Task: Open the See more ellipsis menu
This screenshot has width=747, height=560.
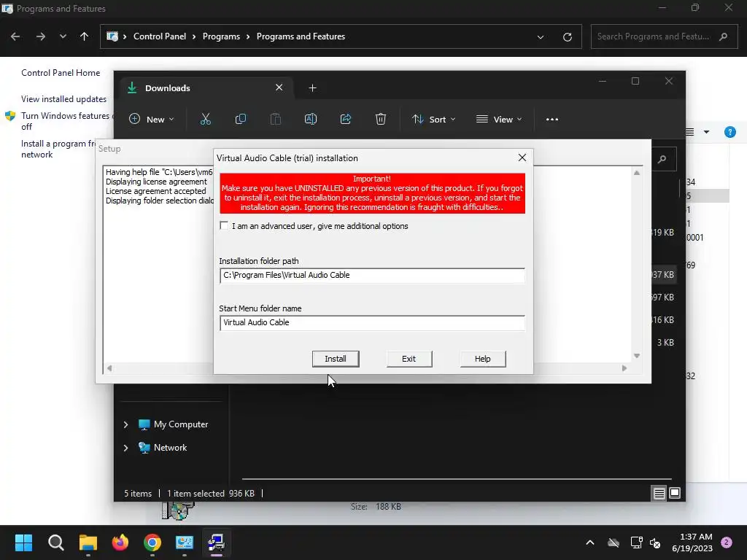Action: tap(552, 119)
